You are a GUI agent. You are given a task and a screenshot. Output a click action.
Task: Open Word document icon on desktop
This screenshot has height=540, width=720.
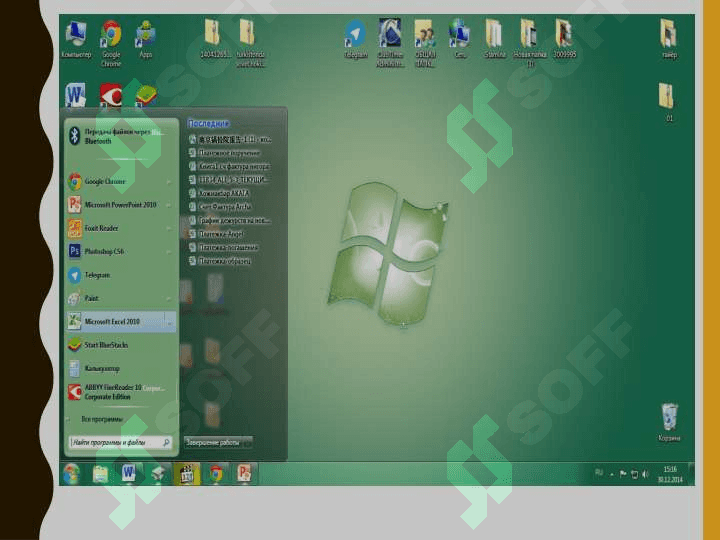pyautogui.click(x=75, y=95)
